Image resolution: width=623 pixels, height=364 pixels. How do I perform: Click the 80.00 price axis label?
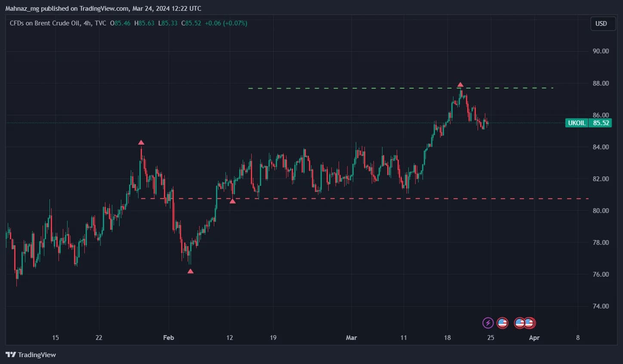(601, 210)
